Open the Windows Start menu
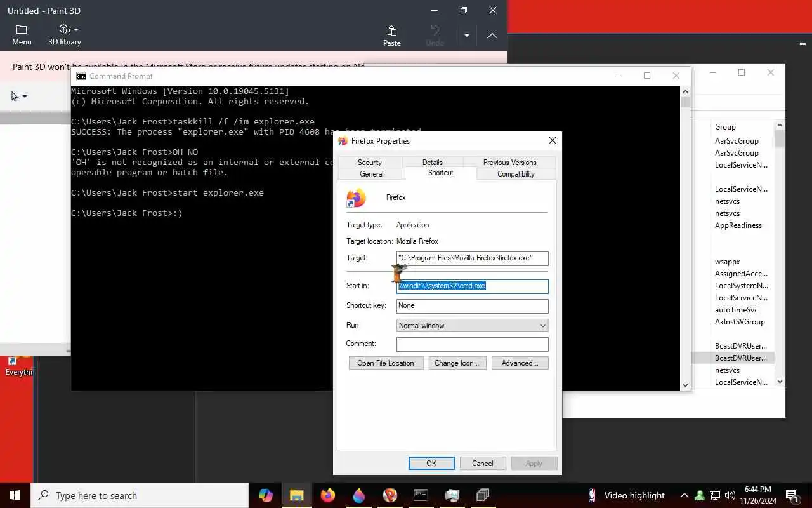The image size is (812, 508). pyautogui.click(x=15, y=495)
